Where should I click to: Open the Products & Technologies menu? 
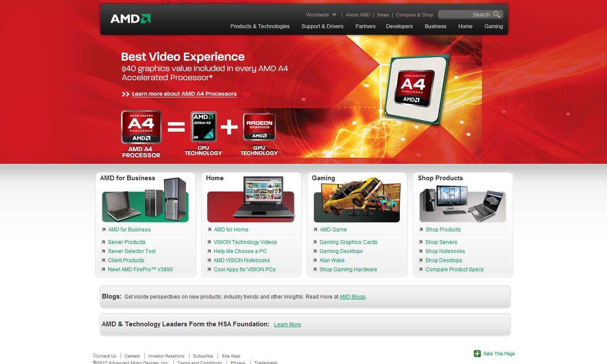point(260,26)
